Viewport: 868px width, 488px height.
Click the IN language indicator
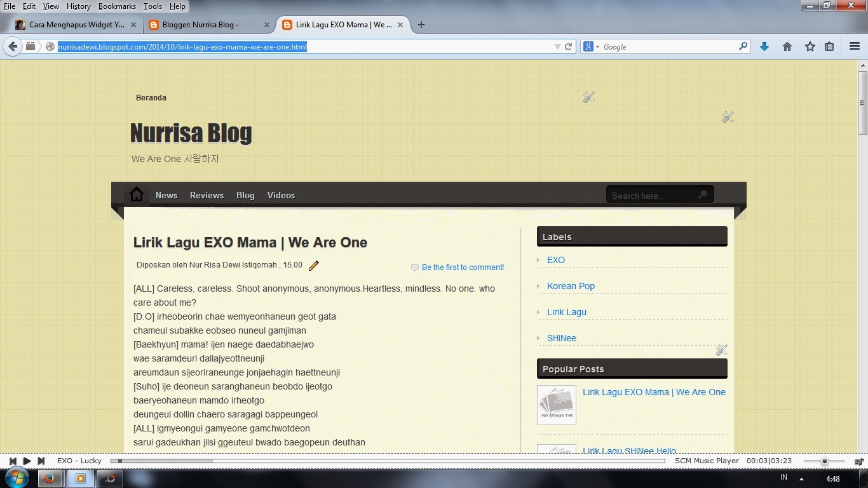click(x=783, y=477)
